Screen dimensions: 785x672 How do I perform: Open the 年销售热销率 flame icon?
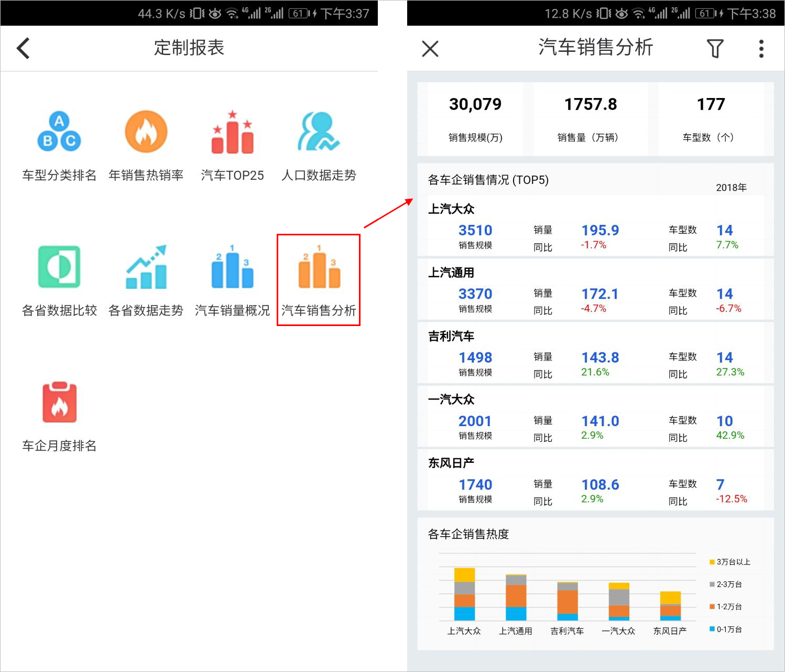146,132
